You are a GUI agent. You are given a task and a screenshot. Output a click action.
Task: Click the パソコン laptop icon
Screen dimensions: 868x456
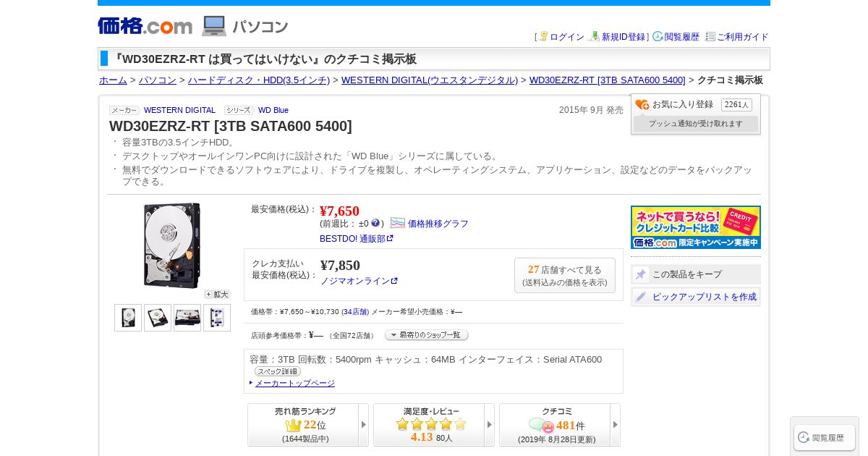tap(214, 26)
